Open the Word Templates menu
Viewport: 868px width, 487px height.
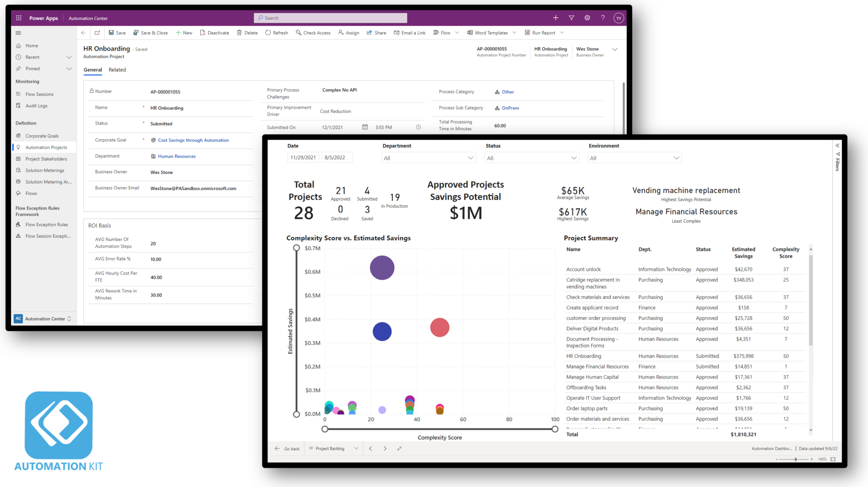pos(491,33)
